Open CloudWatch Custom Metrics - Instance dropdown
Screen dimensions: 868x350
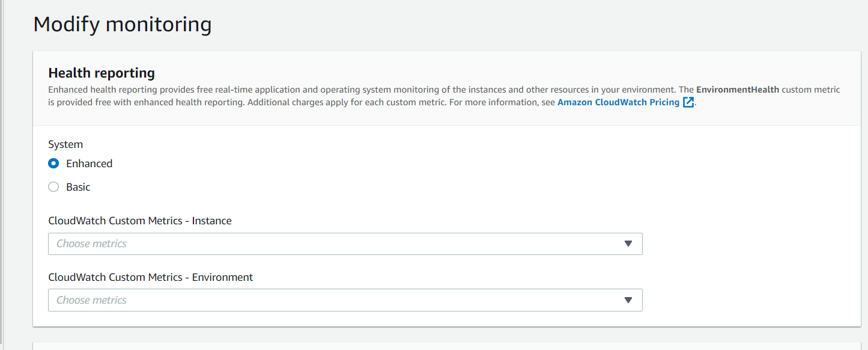coord(345,244)
